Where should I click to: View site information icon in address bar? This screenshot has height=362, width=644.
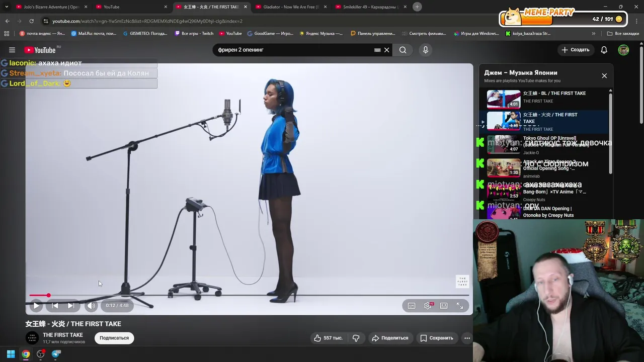pyautogui.click(x=46, y=21)
